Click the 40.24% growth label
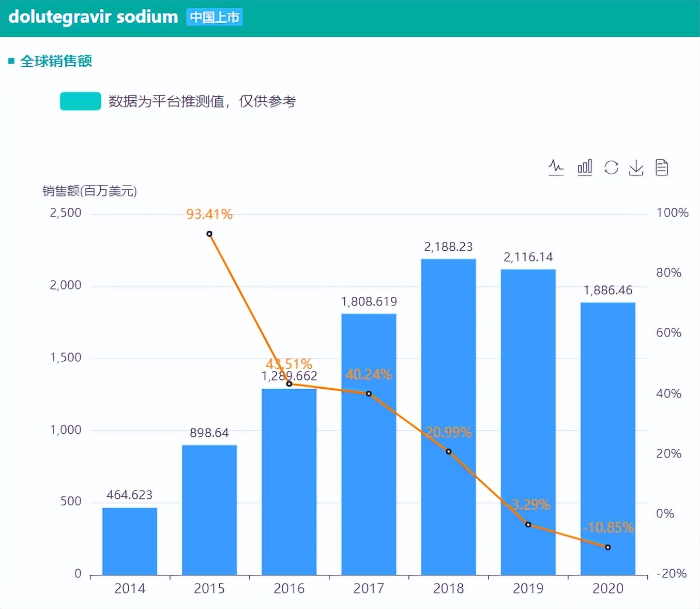The height and width of the screenshot is (609, 700). tap(368, 374)
